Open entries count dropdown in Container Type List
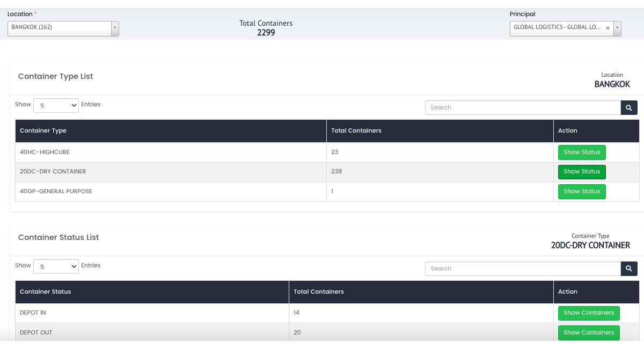This screenshot has height=349, width=644. (56, 106)
